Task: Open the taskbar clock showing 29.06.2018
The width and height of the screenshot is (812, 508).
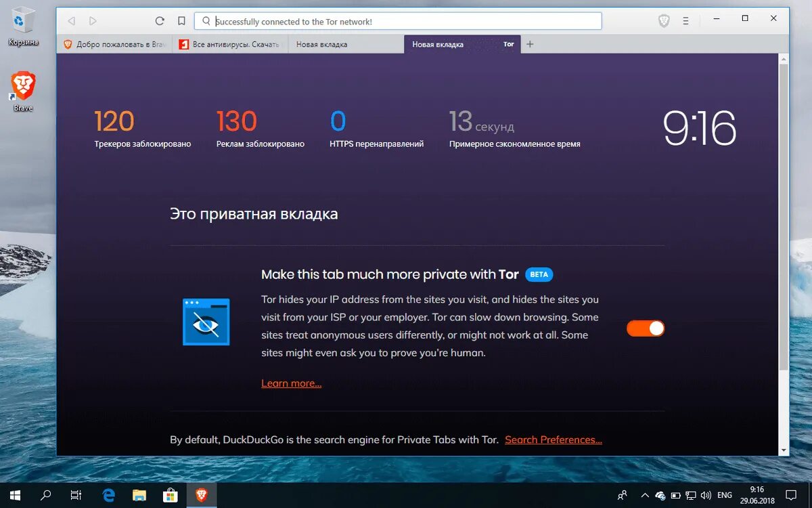Action: (757, 495)
